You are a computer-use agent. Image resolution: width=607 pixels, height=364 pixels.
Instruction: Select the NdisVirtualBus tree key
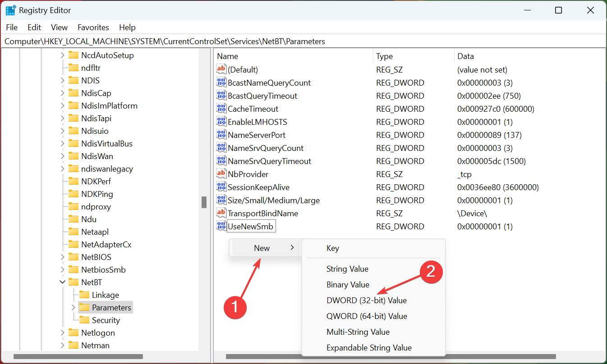(107, 143)
